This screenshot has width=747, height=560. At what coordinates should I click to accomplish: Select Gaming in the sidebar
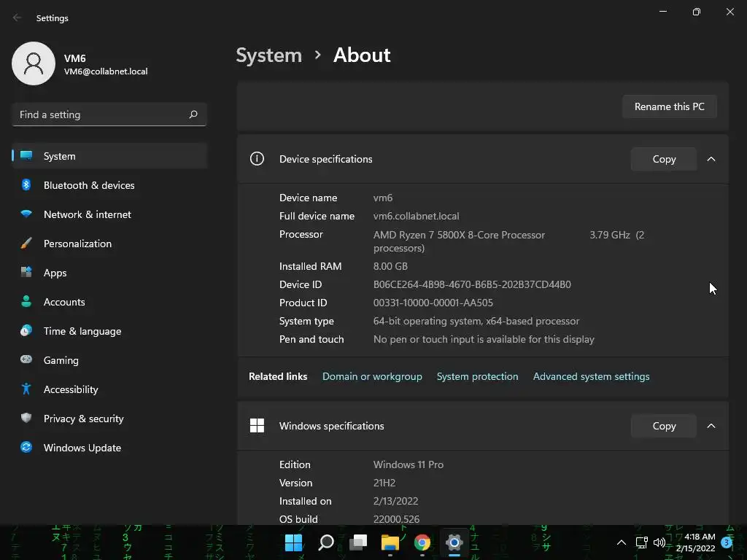click(x=109, y=359)
